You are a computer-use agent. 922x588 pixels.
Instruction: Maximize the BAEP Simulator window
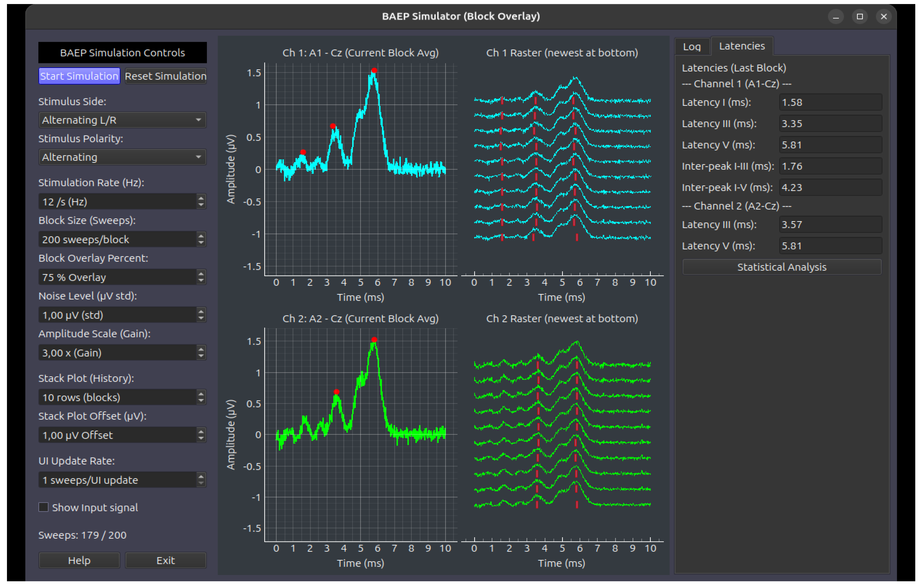(860, 16)
